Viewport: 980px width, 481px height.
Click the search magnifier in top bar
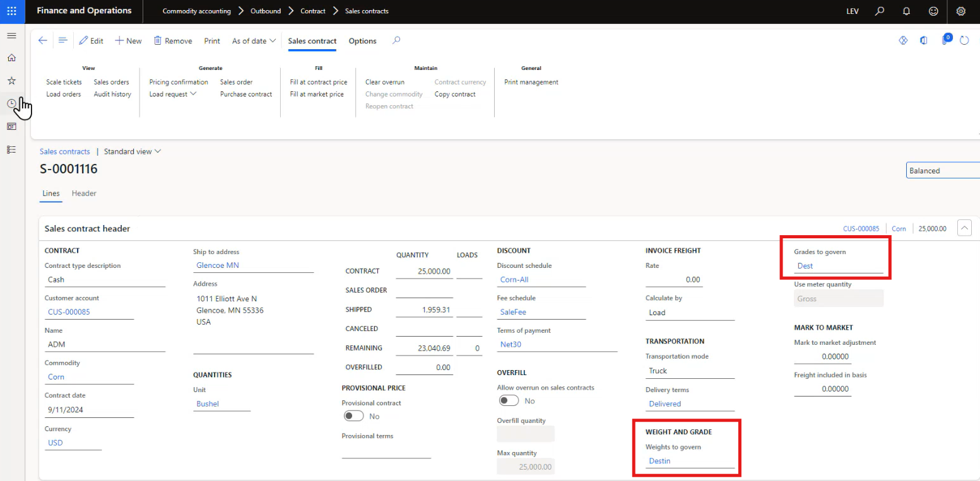tap(880, 11)
